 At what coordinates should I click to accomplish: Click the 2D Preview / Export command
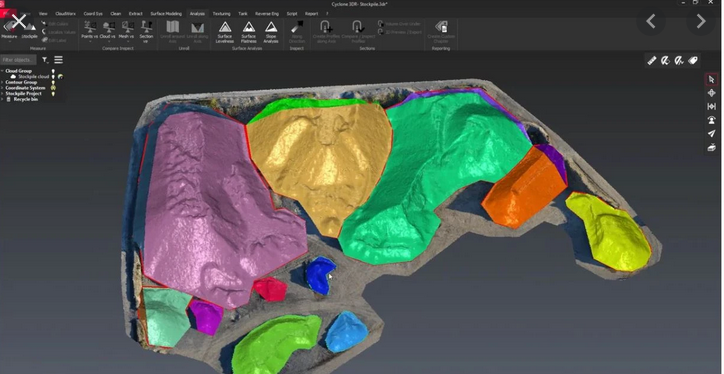[x=399, y=32]
